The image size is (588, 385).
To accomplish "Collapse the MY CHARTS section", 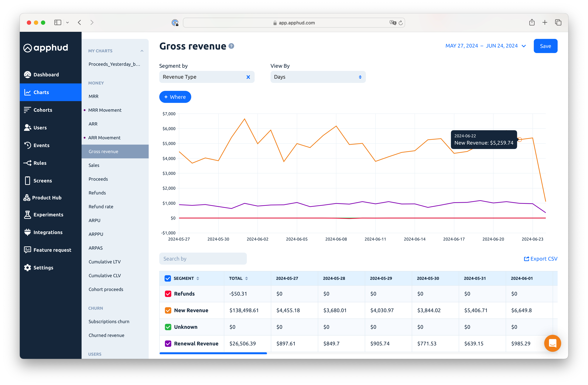I will point(142,51).
